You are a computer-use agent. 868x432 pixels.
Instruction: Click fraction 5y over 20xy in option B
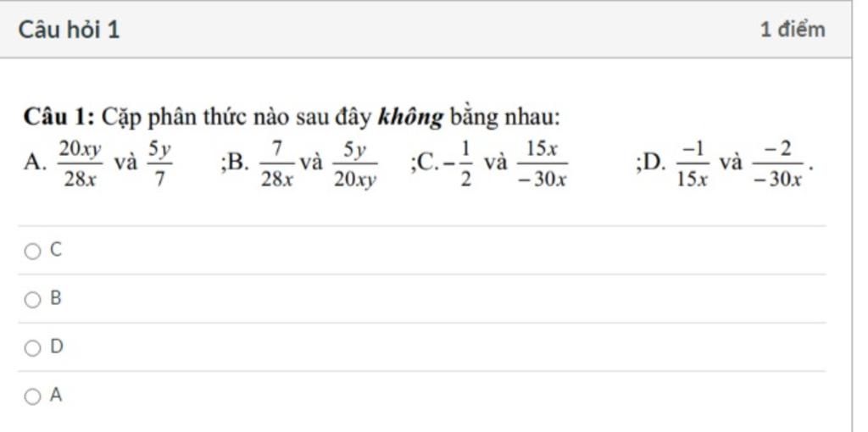pyautogui.click(x=355, y=164)
